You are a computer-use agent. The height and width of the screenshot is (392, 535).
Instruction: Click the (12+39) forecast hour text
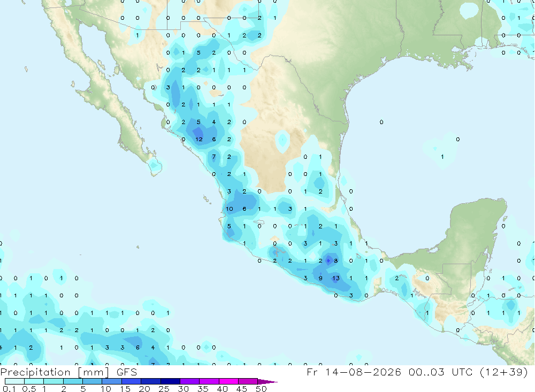pos(503,372)
